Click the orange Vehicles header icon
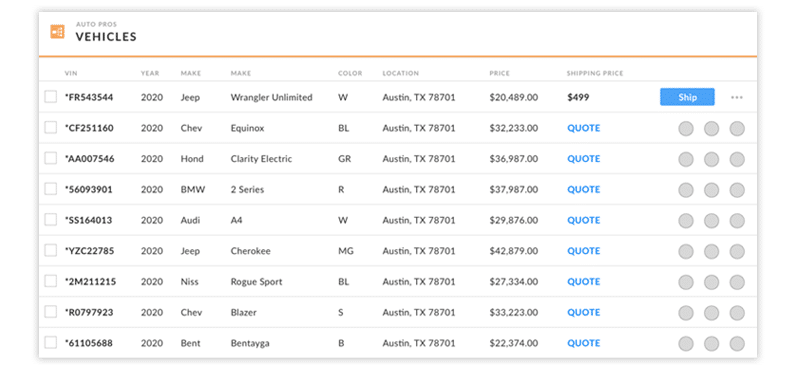The width and height of the screenshot is (796, 370). (x=57, y=32)
